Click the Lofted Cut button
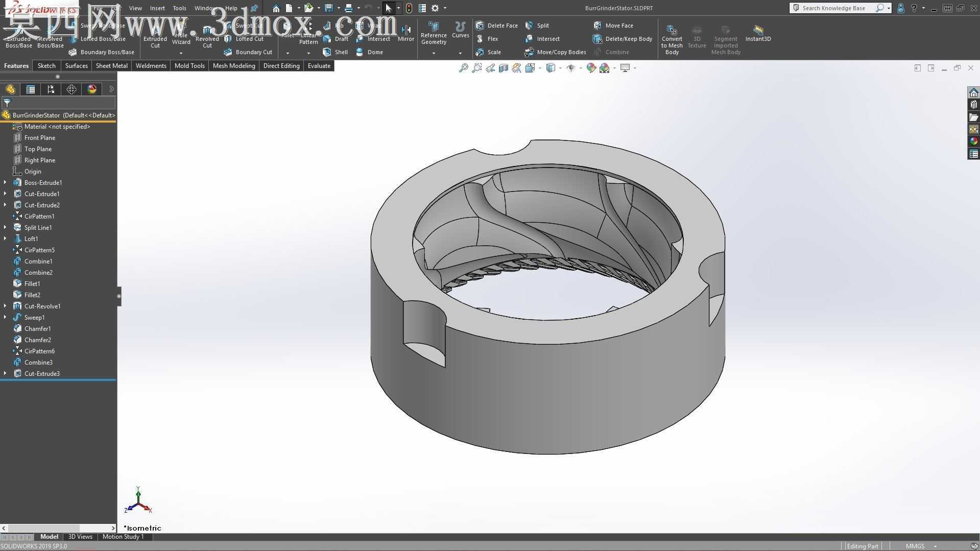The image size is (980, 551). (244, 39)
